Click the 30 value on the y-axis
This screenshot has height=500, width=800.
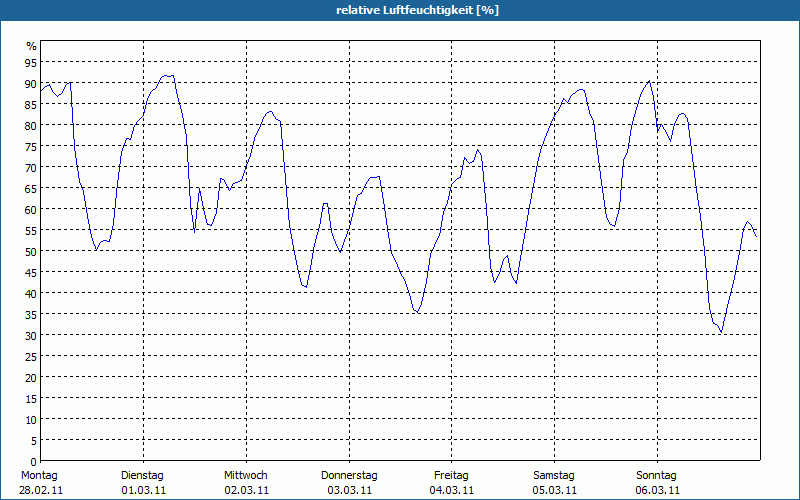point(31,336)
